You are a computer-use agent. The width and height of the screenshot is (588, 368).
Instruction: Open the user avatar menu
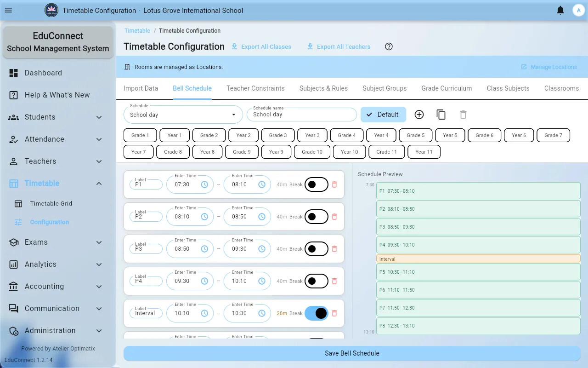[x=578, y=10]
